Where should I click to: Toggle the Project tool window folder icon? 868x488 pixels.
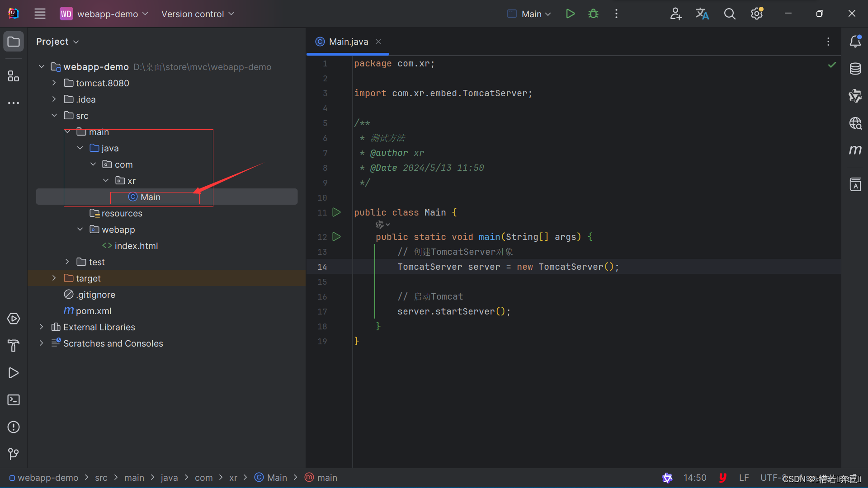click(x=14, y=42)
